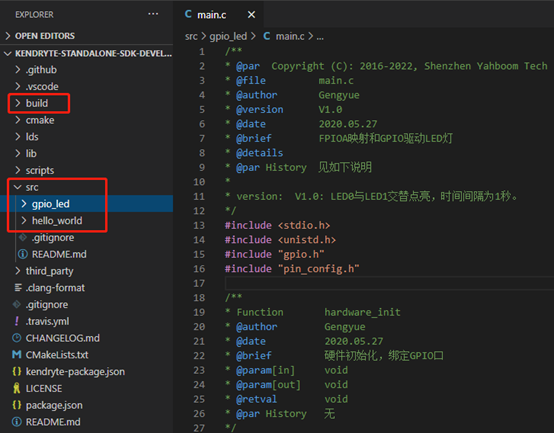This screenshot has height=433, width=554.
Task: Expand the build folder chevron
Action: point(18,103)
